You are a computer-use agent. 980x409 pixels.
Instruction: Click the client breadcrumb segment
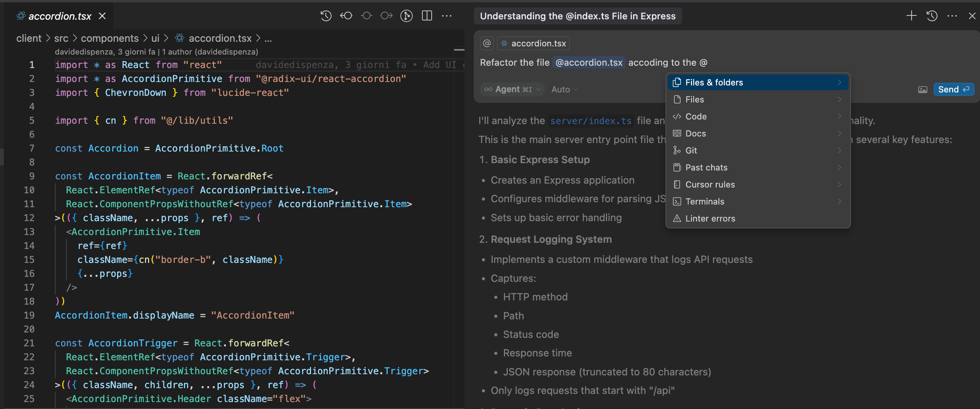click(29, 38)
